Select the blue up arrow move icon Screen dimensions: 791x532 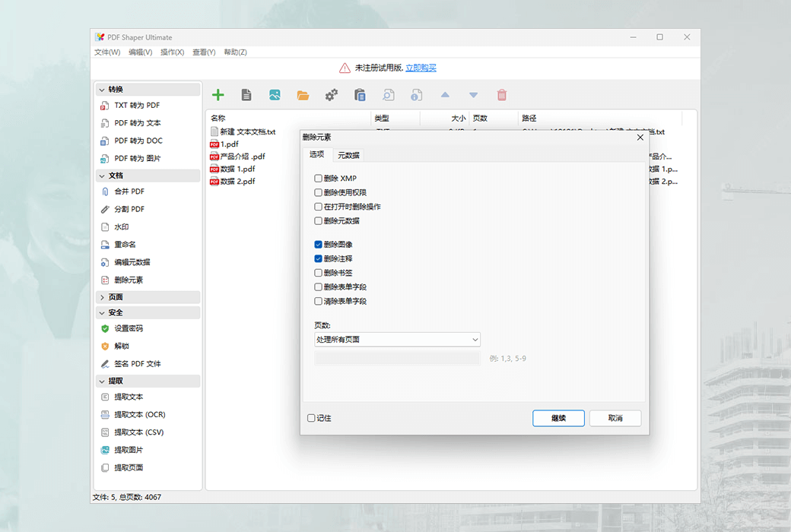(445, 94)
